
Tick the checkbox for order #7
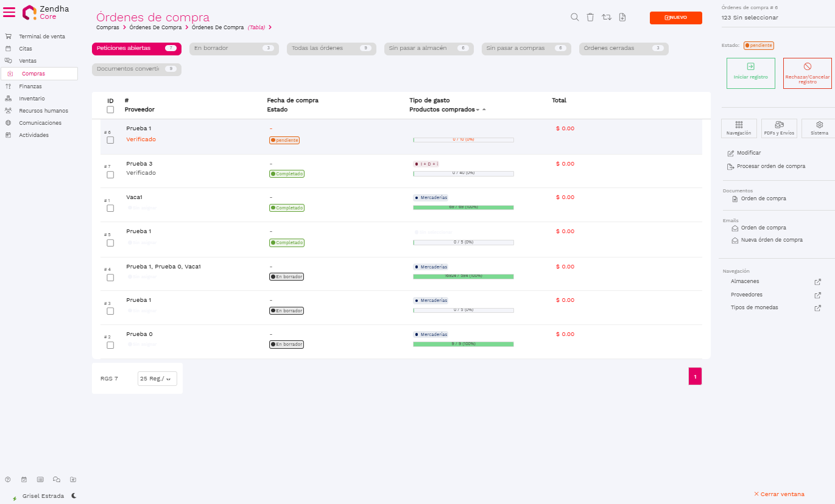(x=110, y=175)
